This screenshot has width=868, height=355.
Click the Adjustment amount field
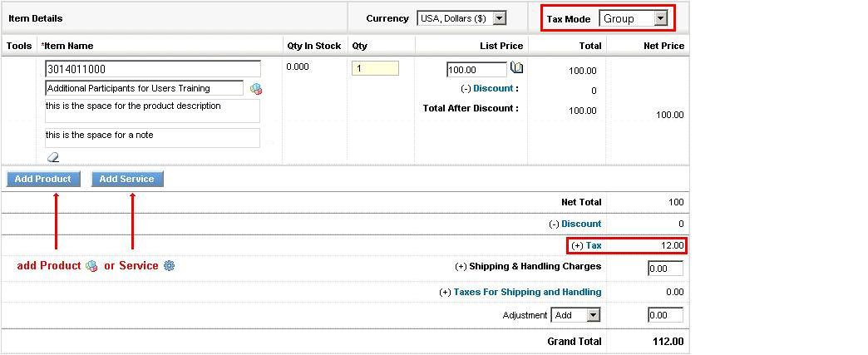[x=665, y=315]
